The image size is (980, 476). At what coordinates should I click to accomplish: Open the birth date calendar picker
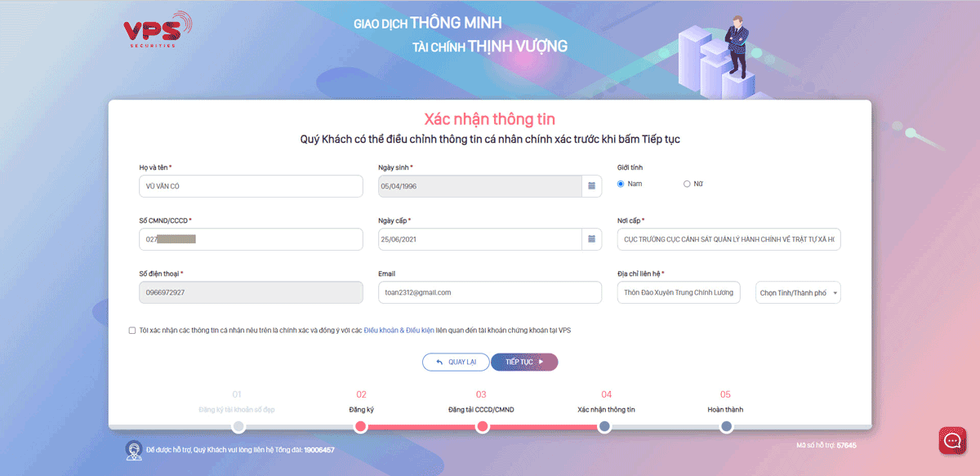(591, 186)
